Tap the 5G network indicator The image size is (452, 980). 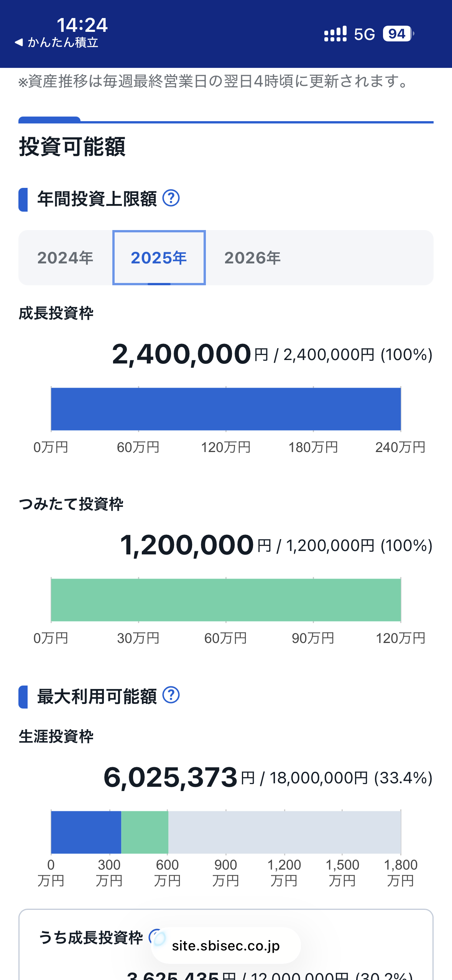pyautogui.click(x=364, y=34)
